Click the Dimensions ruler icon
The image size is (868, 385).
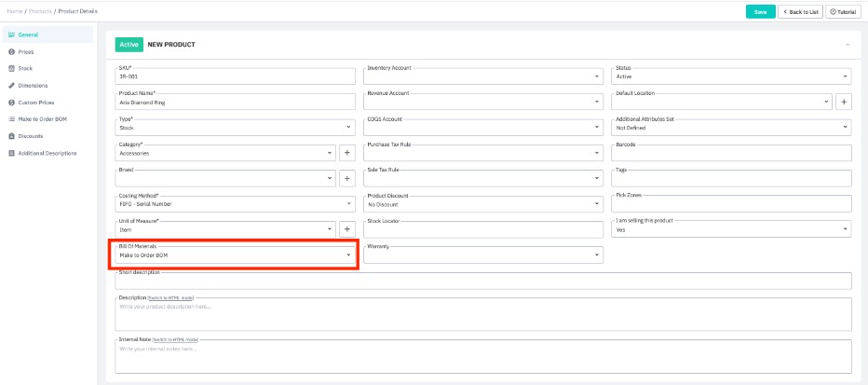pos(11,85)
